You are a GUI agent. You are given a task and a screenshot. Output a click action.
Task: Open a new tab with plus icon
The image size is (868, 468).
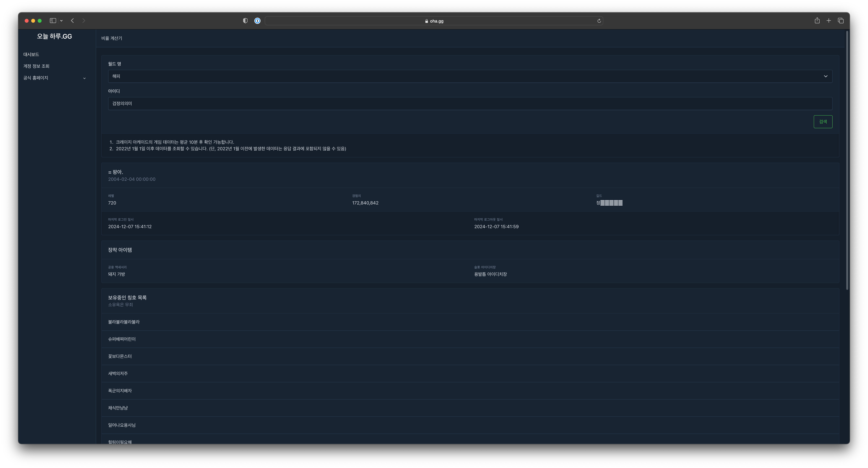point(829,21)
